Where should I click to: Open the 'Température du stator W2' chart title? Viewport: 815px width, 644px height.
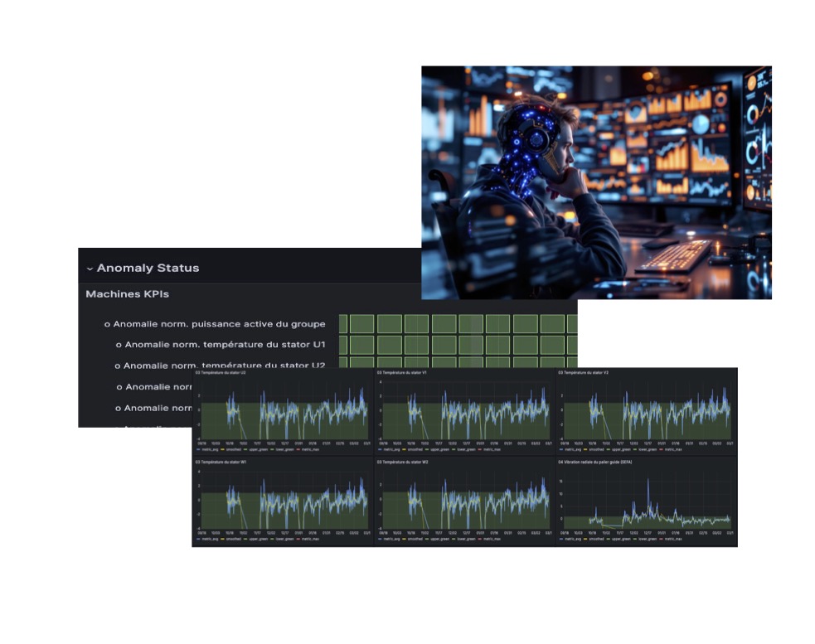(402, 462)
